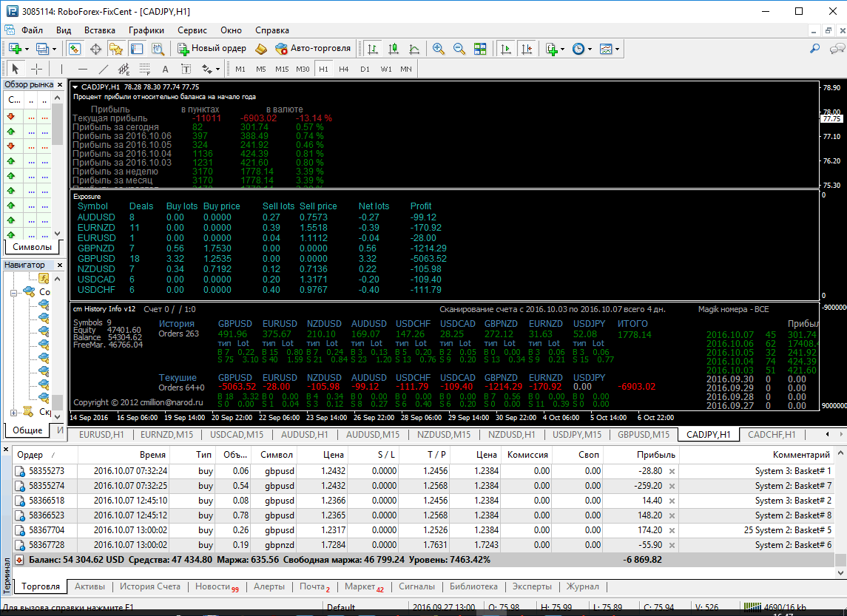
Task: Toggle the Авто-торговля auto-trading button
Action: [x=313, y=48]
